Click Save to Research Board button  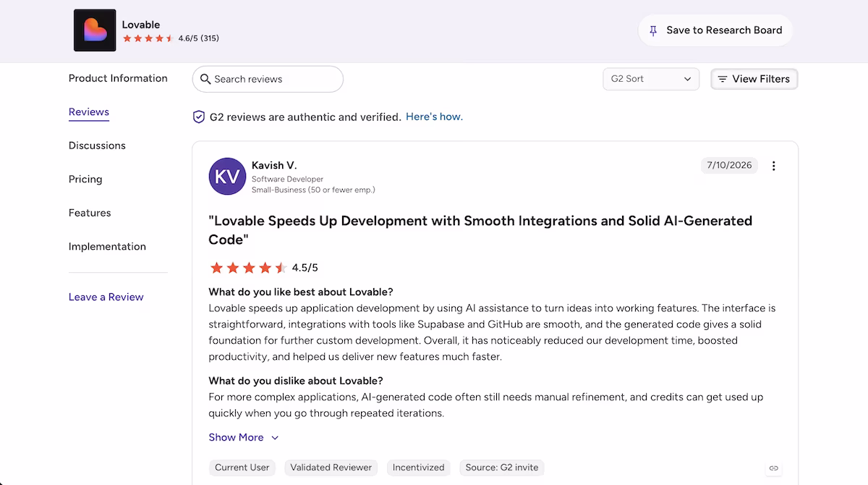click(715, 30)
